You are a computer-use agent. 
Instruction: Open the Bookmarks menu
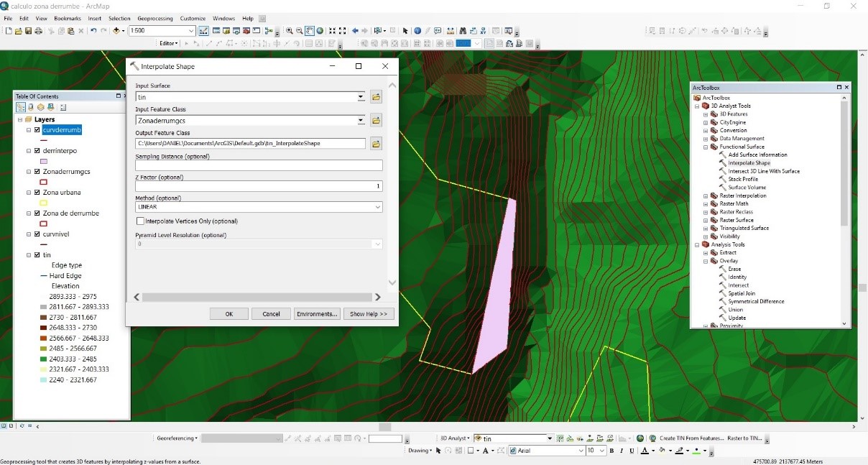point(68,18)
